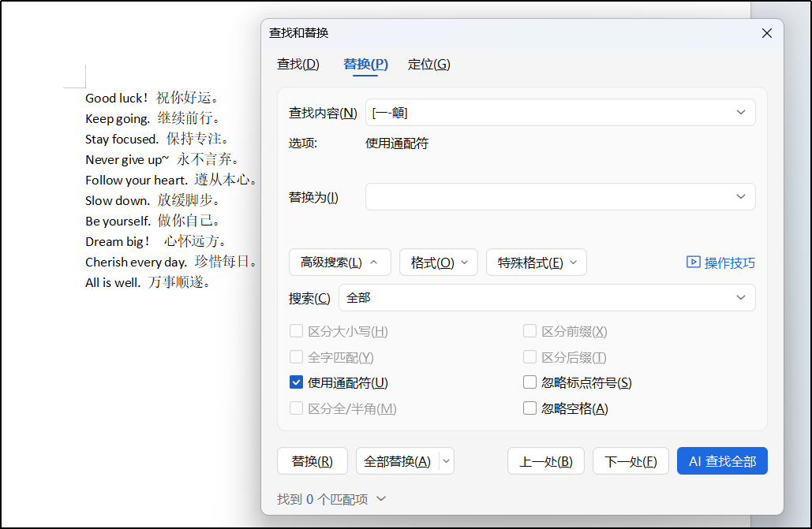This screenshot has width=812, height=529.
Task: Go to next match with 下一处
Action: click(x=630, y=461)
